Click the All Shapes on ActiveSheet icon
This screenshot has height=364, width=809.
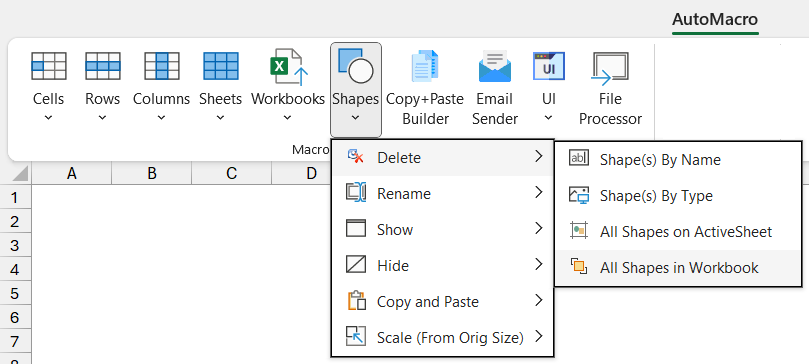(578, 230)
